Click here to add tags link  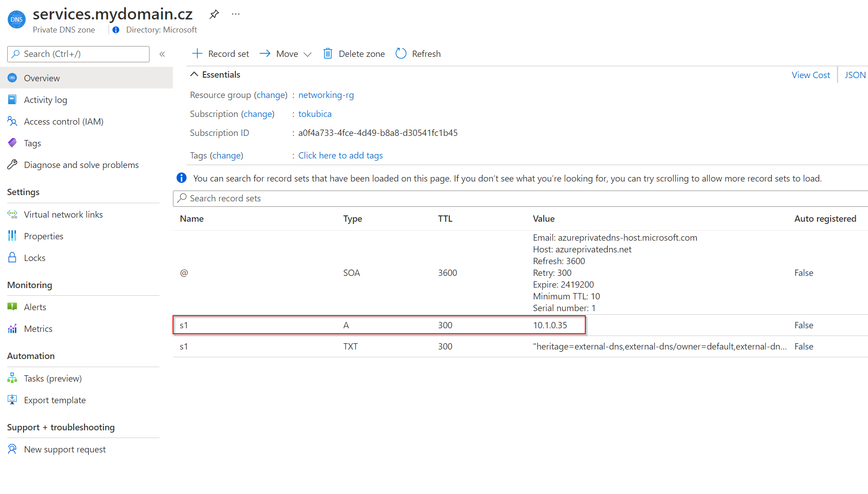(x=340, y=155)
